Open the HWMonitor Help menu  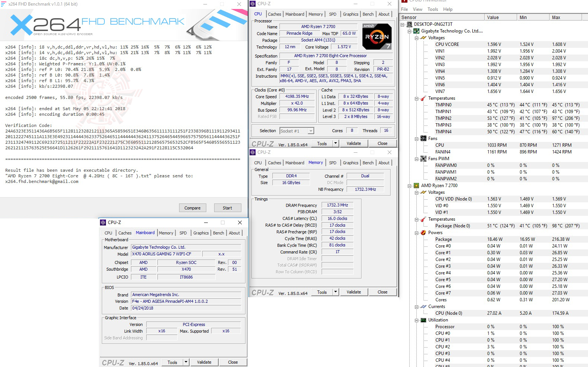tap(448, 9)
